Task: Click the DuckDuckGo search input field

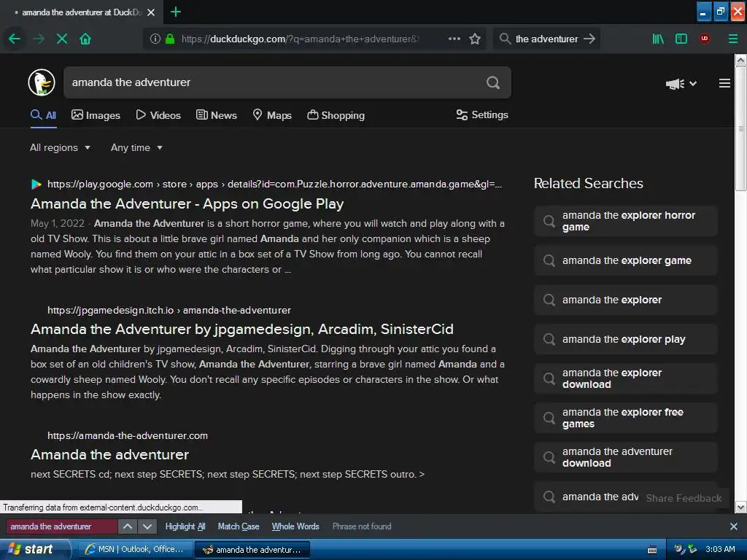Action: (274, 82)
